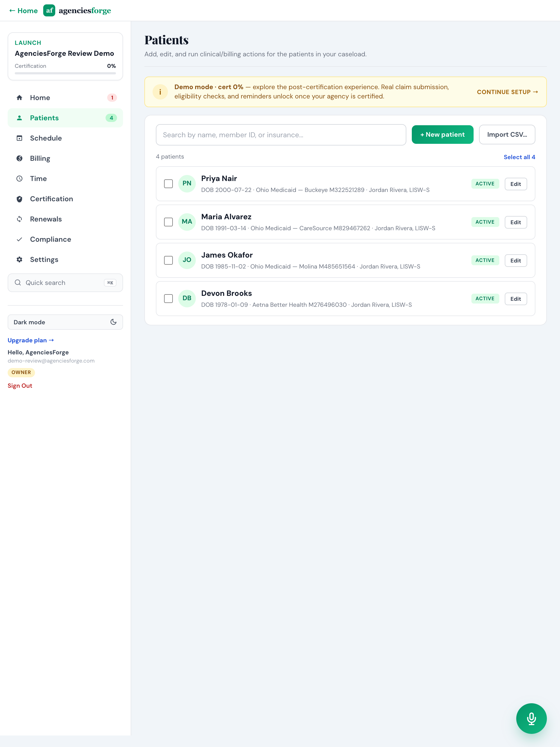Click the dark mode moon icon
Viewport: 560px width, 747px height.
(113, 322)
